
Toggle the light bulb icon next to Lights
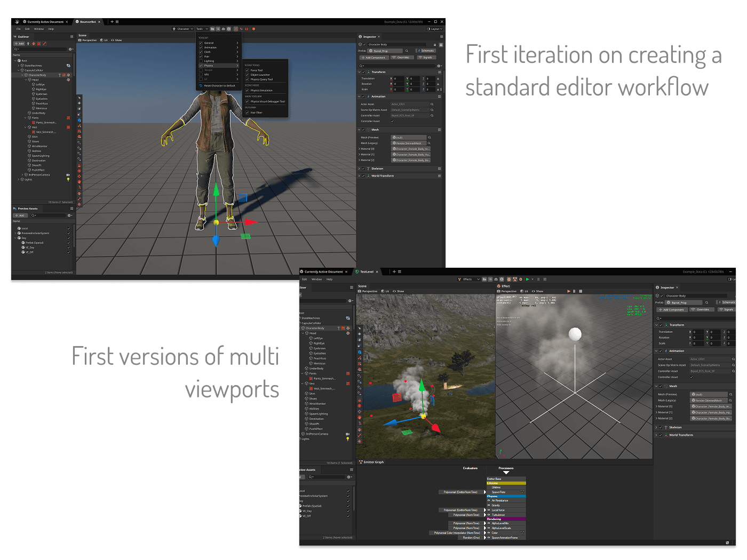[x=68, y=179]
